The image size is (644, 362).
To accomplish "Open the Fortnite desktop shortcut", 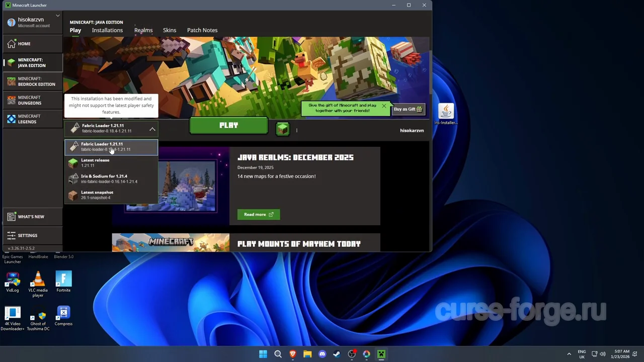I will click(63, 282).
